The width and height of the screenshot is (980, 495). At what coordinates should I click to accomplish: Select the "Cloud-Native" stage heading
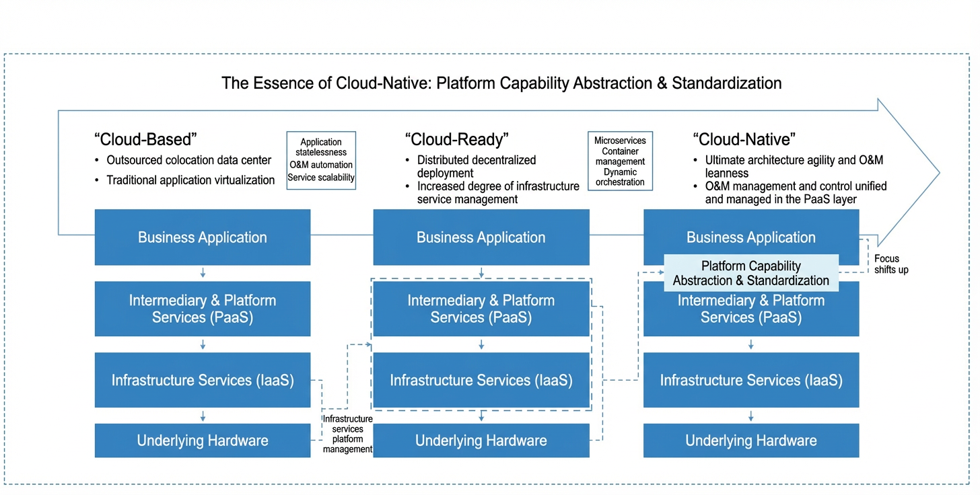point(744,139)
